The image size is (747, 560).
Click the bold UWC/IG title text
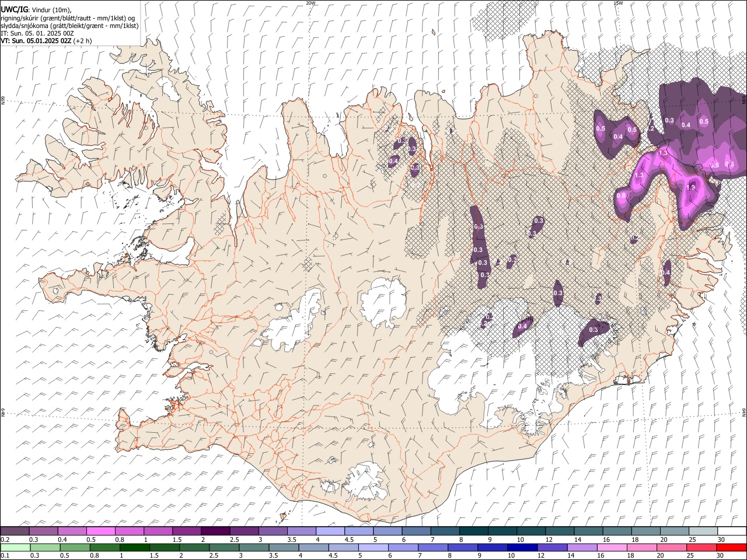pyautogui.click(x=14, y=9)
